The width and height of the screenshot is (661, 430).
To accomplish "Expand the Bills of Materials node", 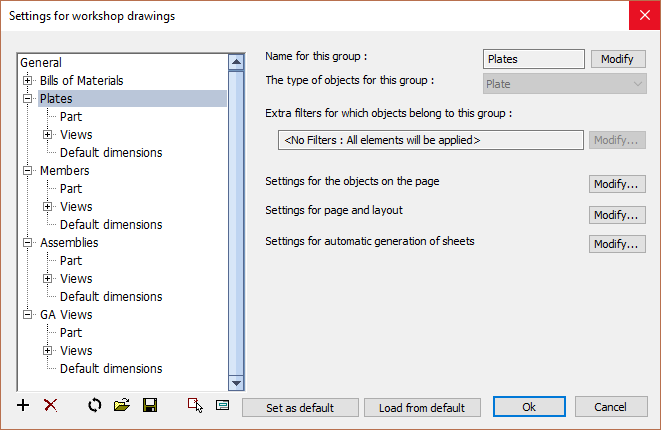I will pos(27,80).
